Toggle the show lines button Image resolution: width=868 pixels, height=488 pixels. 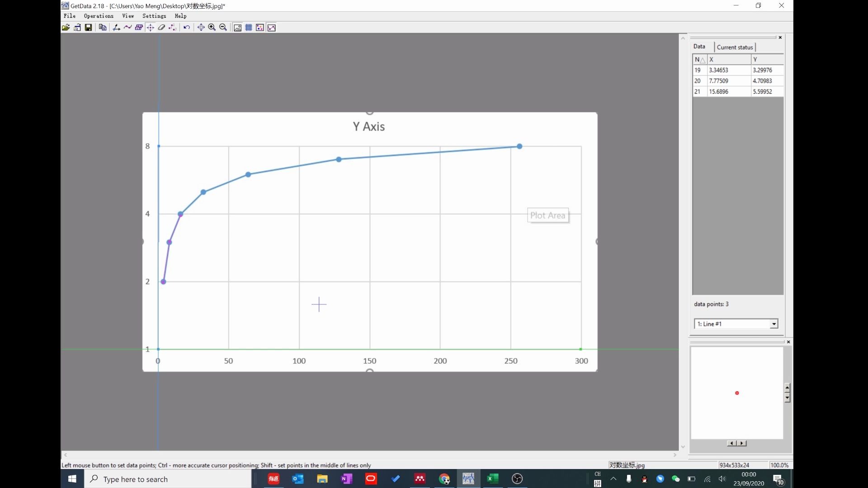coord(272,28)
